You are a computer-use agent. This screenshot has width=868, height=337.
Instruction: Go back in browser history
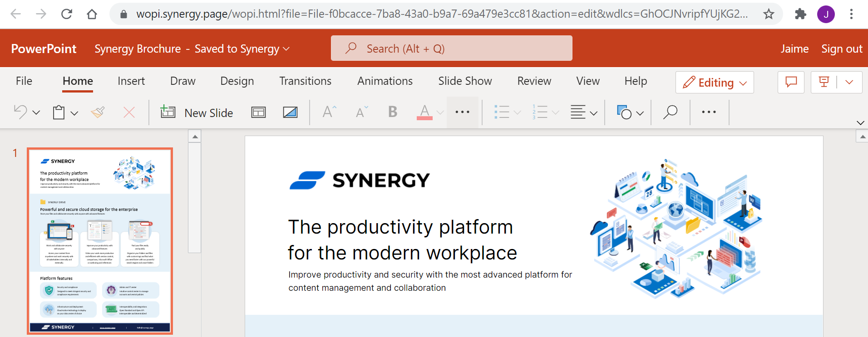tap(16, 14)
